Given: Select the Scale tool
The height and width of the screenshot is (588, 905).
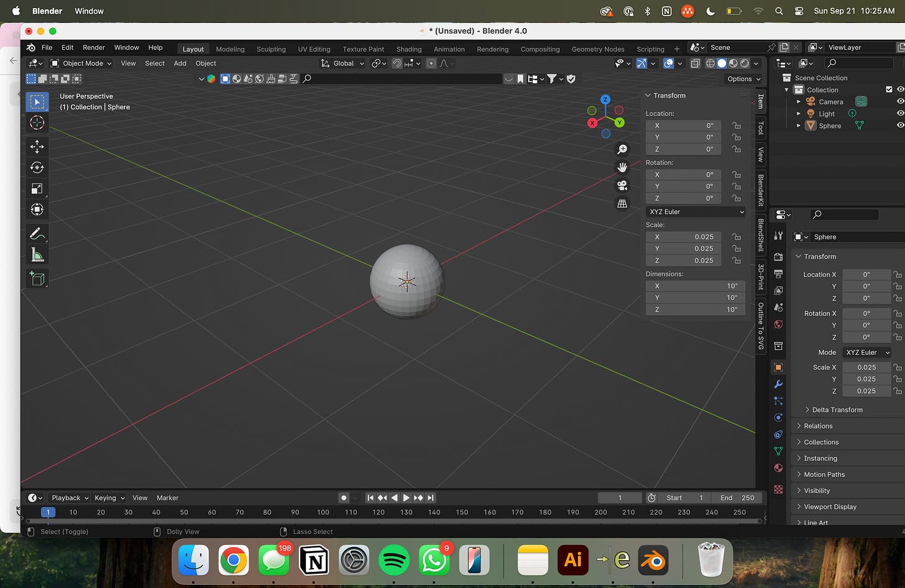Looking at the screenshot, I should click(37, 188).
